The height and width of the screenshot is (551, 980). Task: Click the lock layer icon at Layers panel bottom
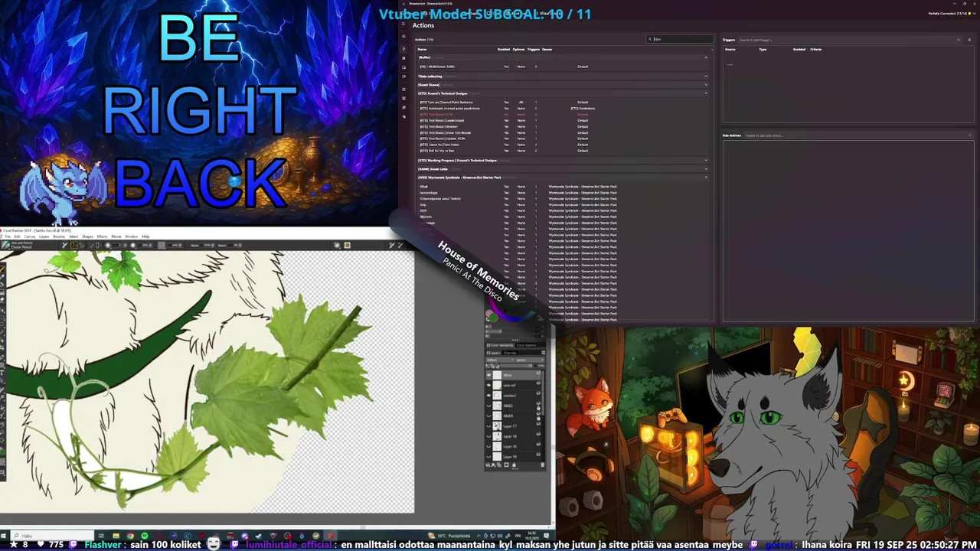[514, 465]
